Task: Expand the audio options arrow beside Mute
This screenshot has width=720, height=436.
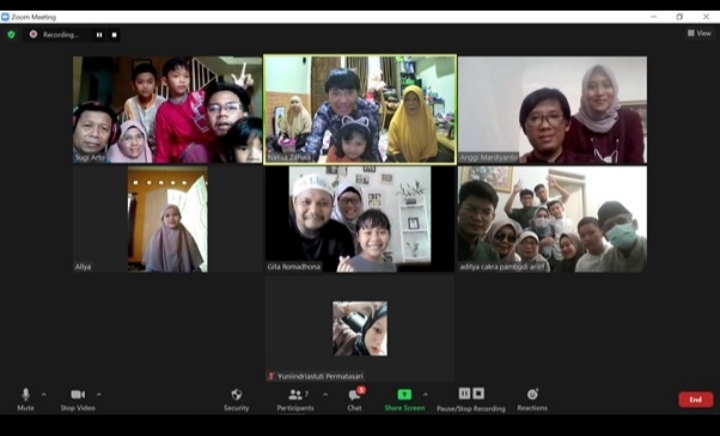Action: (x=44, y=394)
